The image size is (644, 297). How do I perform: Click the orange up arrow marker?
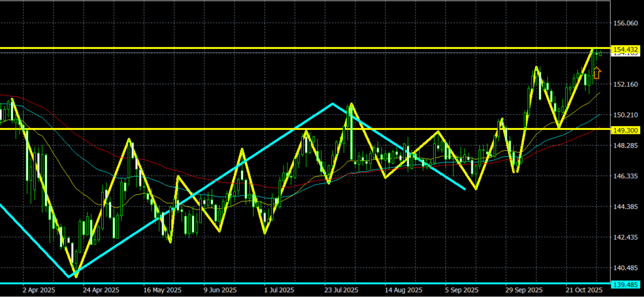tap(597, 73)
